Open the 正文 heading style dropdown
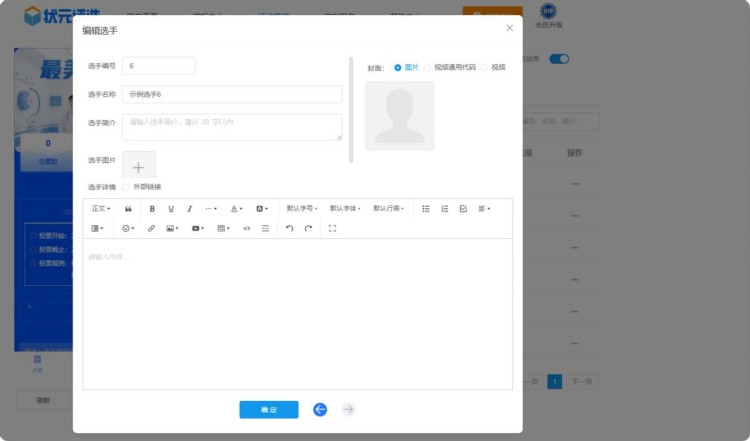 click(101, 209)
